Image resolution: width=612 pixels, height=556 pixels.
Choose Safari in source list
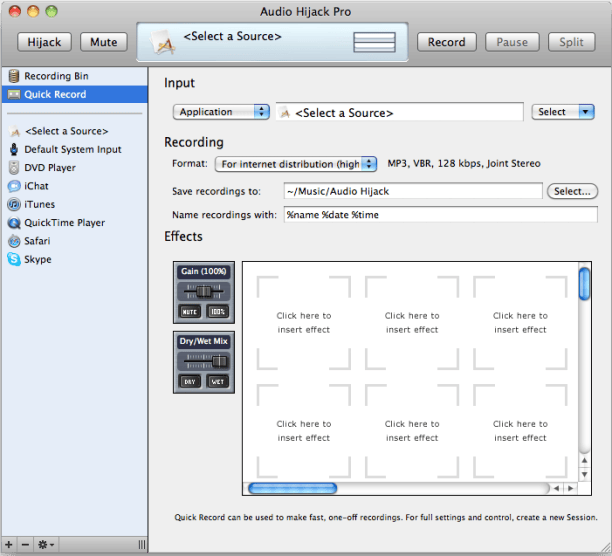(75, 241)
